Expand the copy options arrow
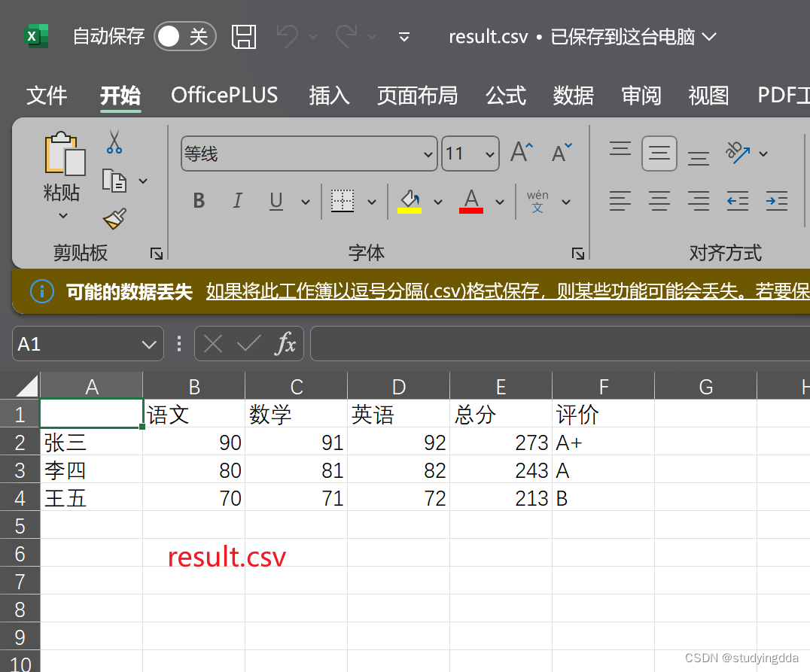This screenshot has height=672, width=810. tap(143, 181)
